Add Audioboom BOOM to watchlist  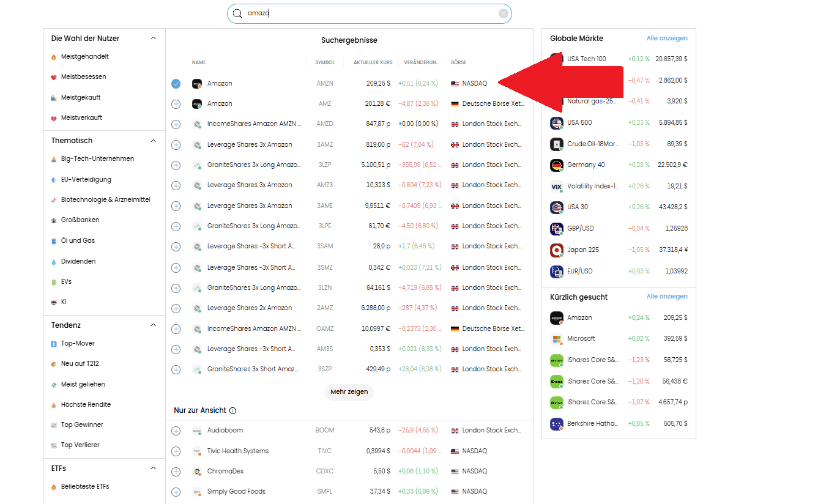pyautogui.click(x=176, y=431)
